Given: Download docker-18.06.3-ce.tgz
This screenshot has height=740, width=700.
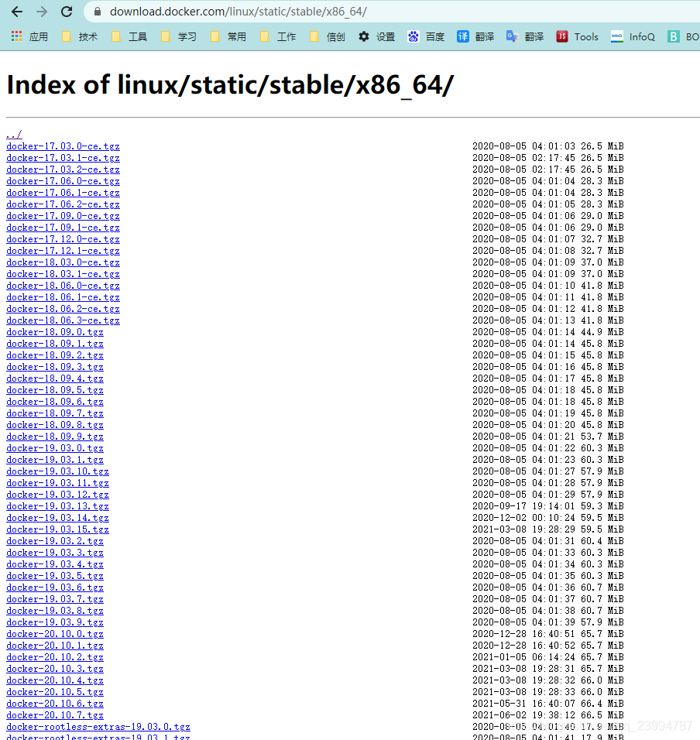Looking at the screenshot, I should pyautogui.click(x=63, y=320).
